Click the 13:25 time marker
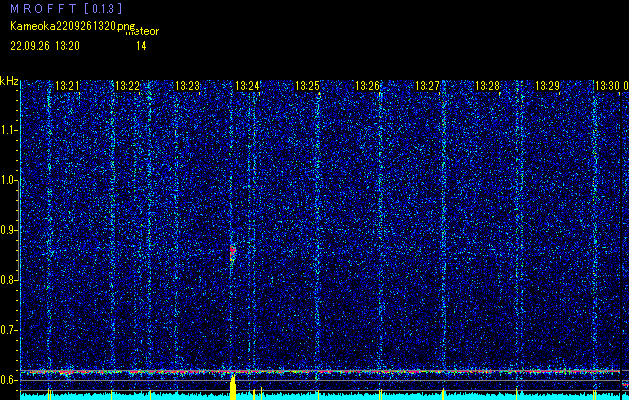This screenshot has width=629, height=400. click(x=307, y=86)
